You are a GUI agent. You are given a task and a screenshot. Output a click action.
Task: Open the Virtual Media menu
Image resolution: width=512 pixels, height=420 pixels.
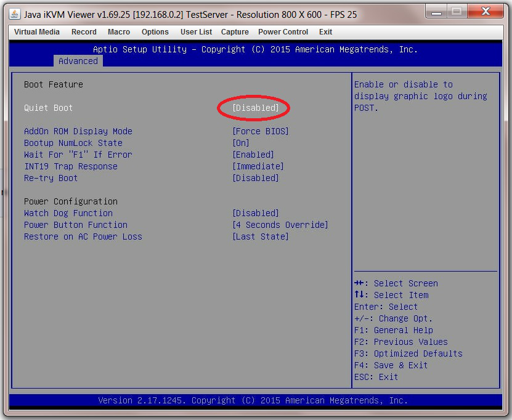click(36, 32)
